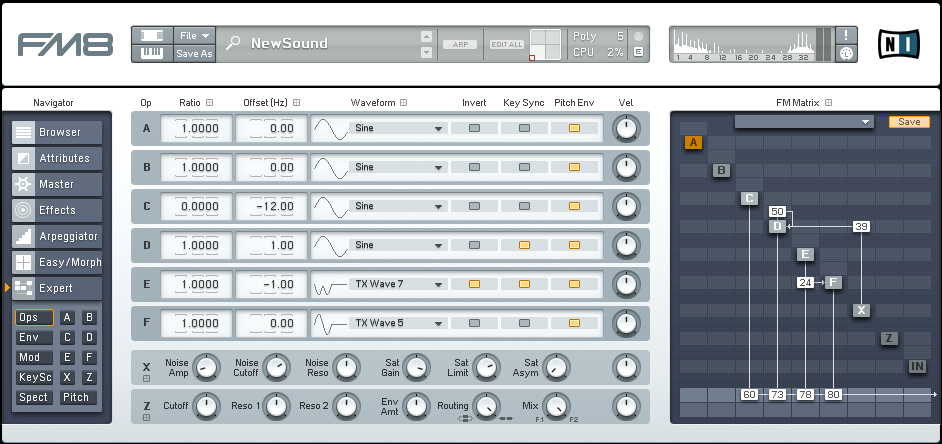Open operator A Sine waveform dropdown
The height and width of the screenshot is (444, 942).
398,128
